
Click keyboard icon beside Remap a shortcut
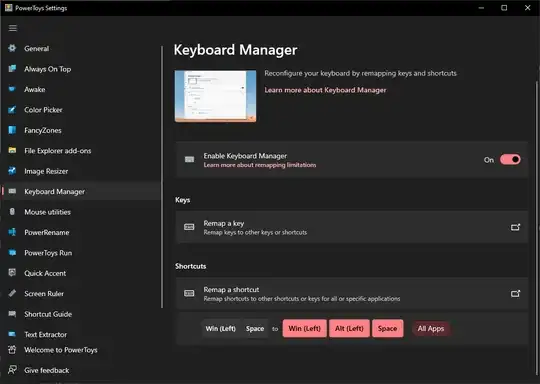pos(189,293)
